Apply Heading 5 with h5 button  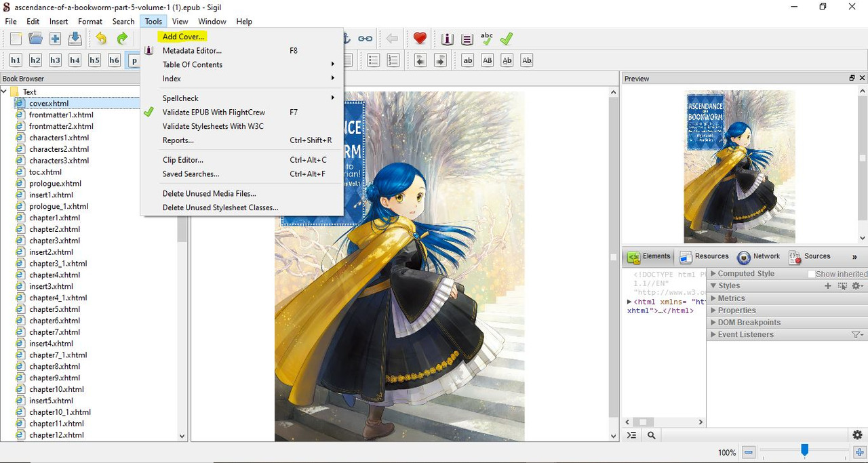[x=94, y=60]
